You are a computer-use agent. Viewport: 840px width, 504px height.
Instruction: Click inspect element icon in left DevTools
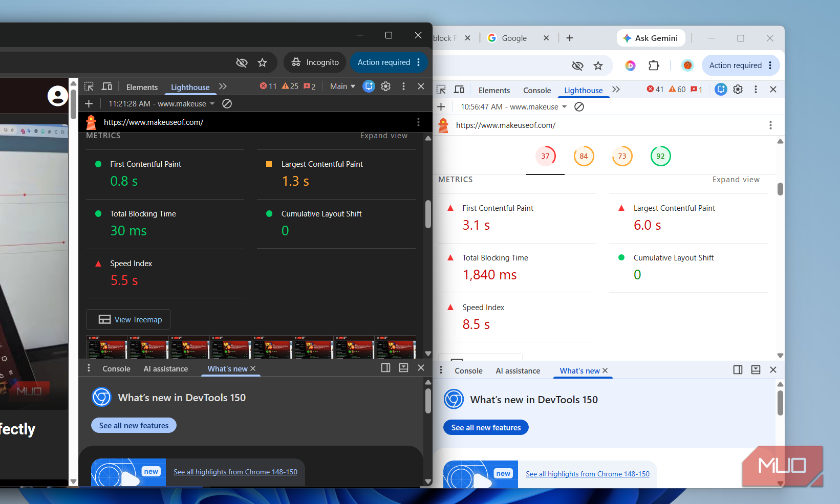pos(89,86)
